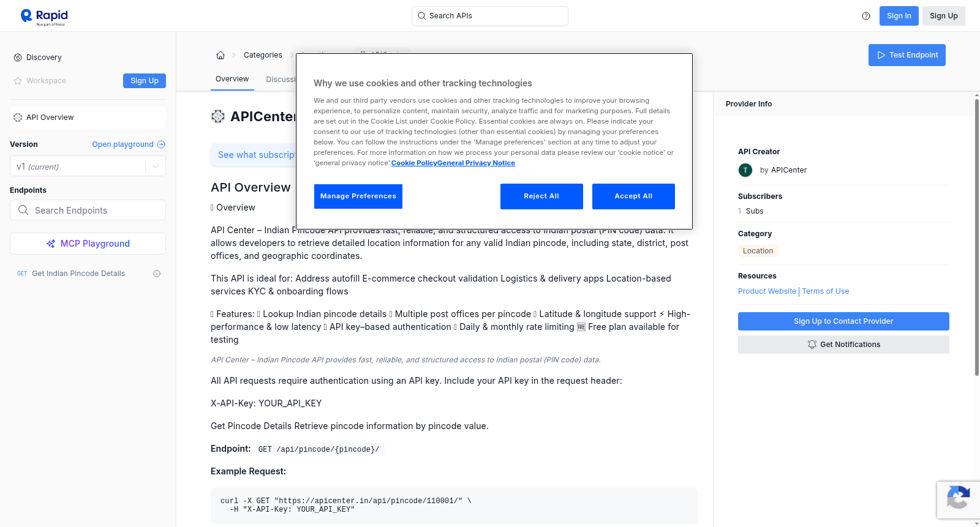Open the Discovery menu item

pyautogui.click(x=44, y=58)
